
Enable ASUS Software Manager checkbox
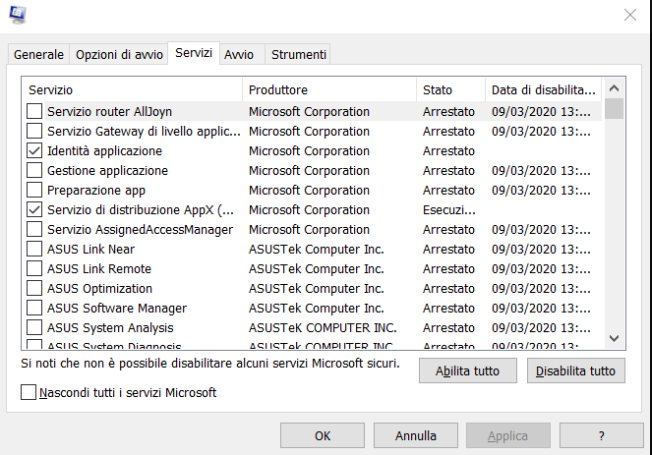click(x=34, y=308)
